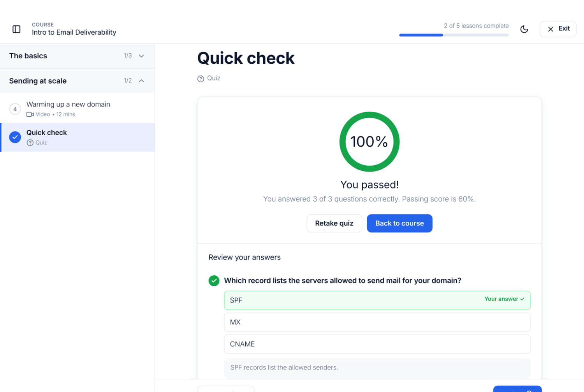Viewport: 584px width, 392px height.
Task: Click the completed checkmark beside Quick check
Action: click(15, 137)
